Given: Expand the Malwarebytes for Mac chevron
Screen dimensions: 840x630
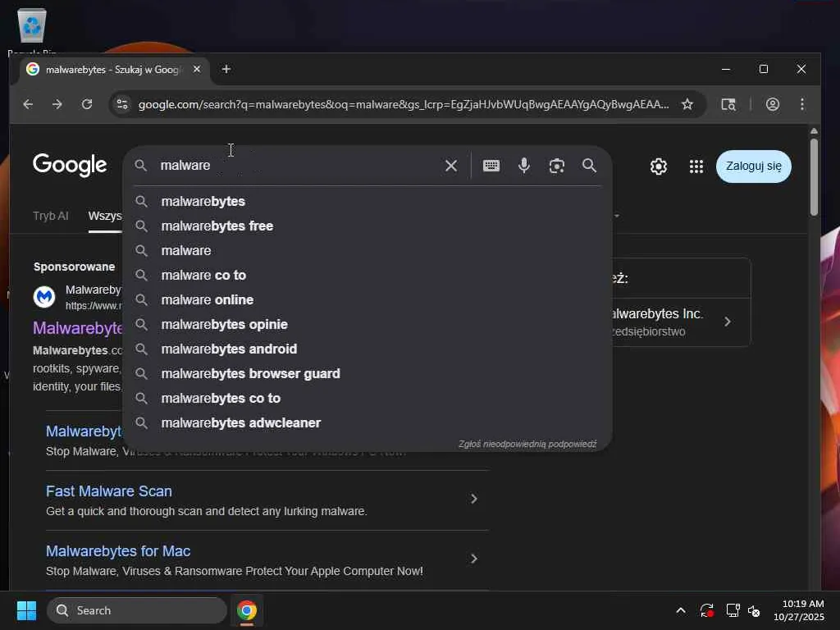Looking at the screenshot, I should pos(473,559).
